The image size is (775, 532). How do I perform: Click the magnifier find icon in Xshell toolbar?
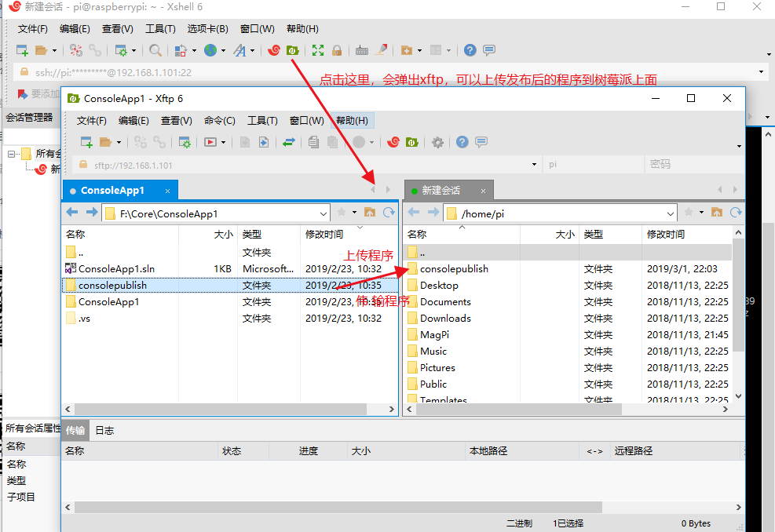coord(155,50)
